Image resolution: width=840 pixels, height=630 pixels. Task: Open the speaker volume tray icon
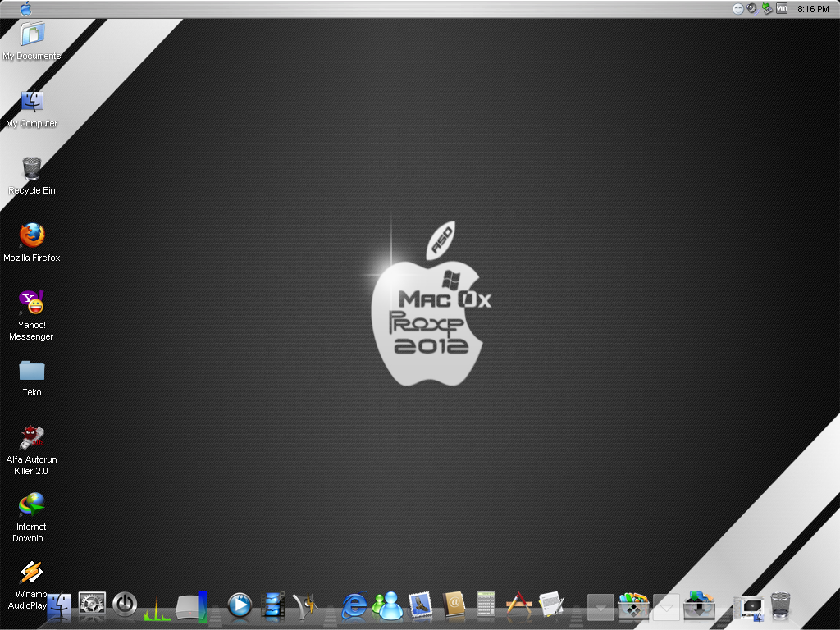click(x=752, y=8)
